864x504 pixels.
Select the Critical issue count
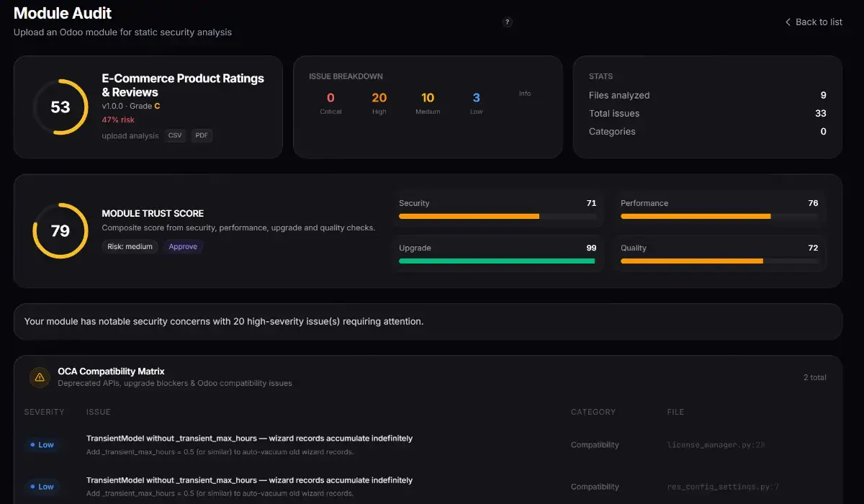pos(330,102)
